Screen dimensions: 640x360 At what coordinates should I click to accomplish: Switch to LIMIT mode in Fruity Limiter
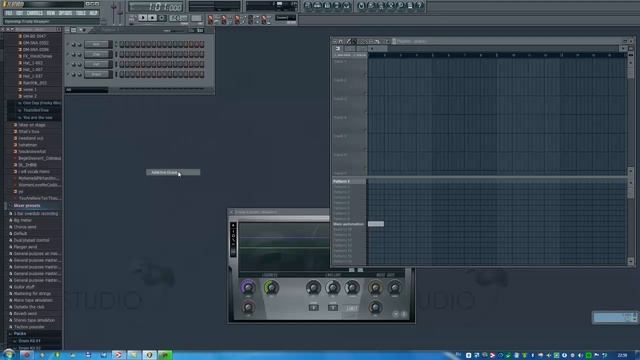[x=351, y=308]
